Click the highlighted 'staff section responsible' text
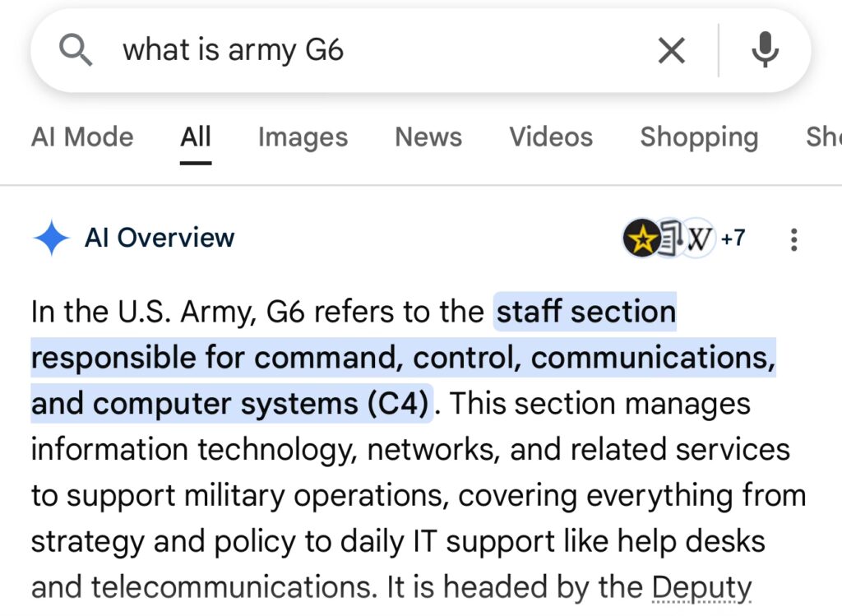Screen dimensions: 842x616 [403, 359]
